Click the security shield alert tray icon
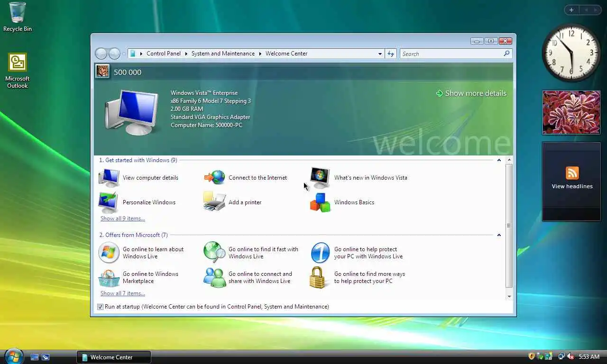Image resolution: width=607 pixels, height=364 pixels. pyautogui.click(x=532, y=356)
